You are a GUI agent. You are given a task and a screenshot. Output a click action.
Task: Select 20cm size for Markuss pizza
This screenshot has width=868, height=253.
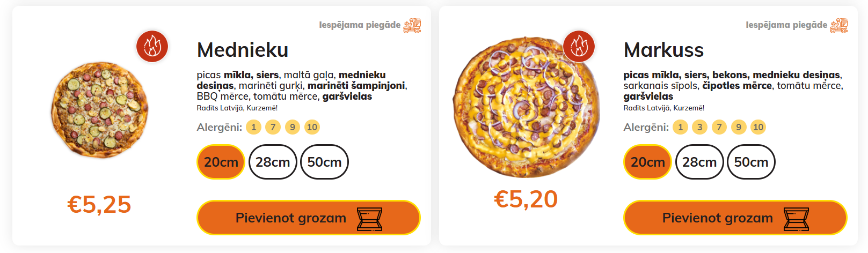click(647, 162)
